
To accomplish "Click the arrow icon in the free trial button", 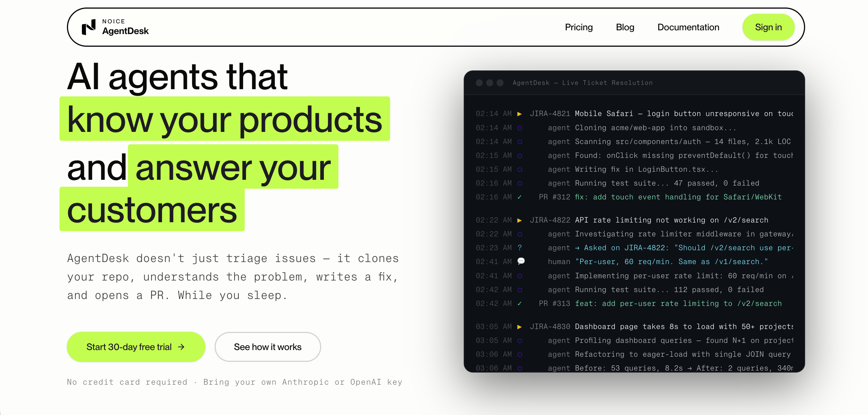I will pyautogui.click(x=181, y=347).
